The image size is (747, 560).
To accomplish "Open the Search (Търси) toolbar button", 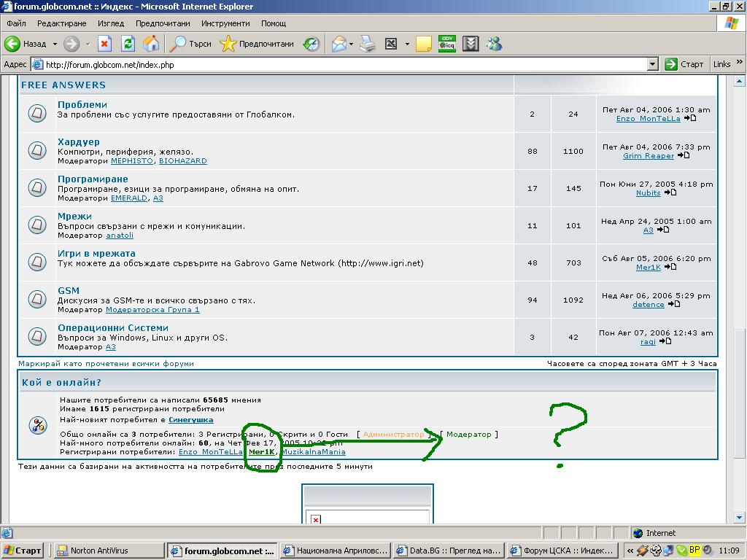I will (190, 44).
